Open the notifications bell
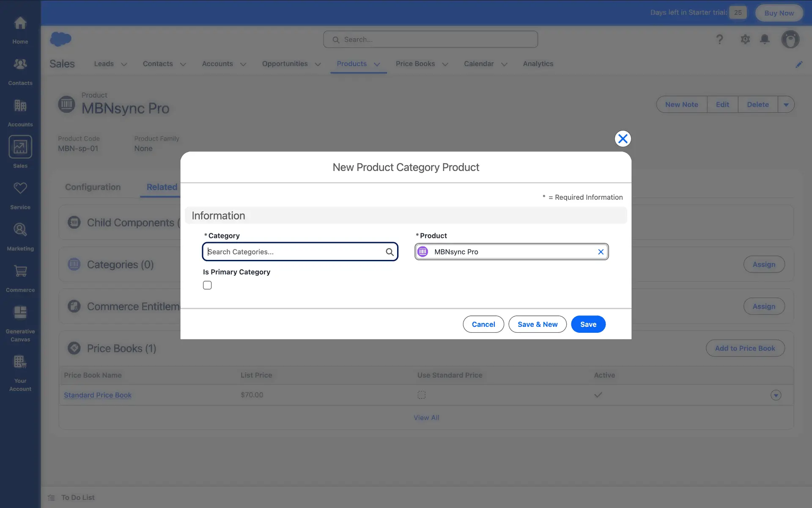This screenshot has height=508, width=812. (765, 39)
